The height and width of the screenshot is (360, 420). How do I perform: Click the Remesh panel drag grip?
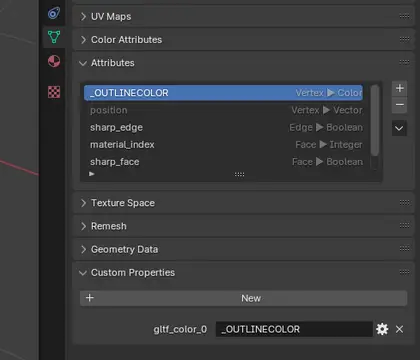point(404,226)
